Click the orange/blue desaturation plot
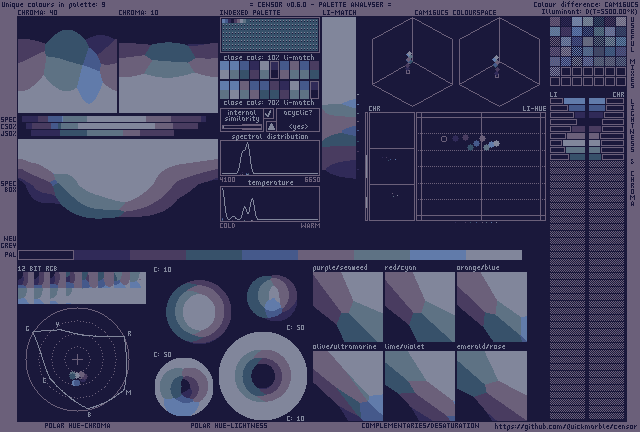Viewport: 640px width, 432px height. 491,306
